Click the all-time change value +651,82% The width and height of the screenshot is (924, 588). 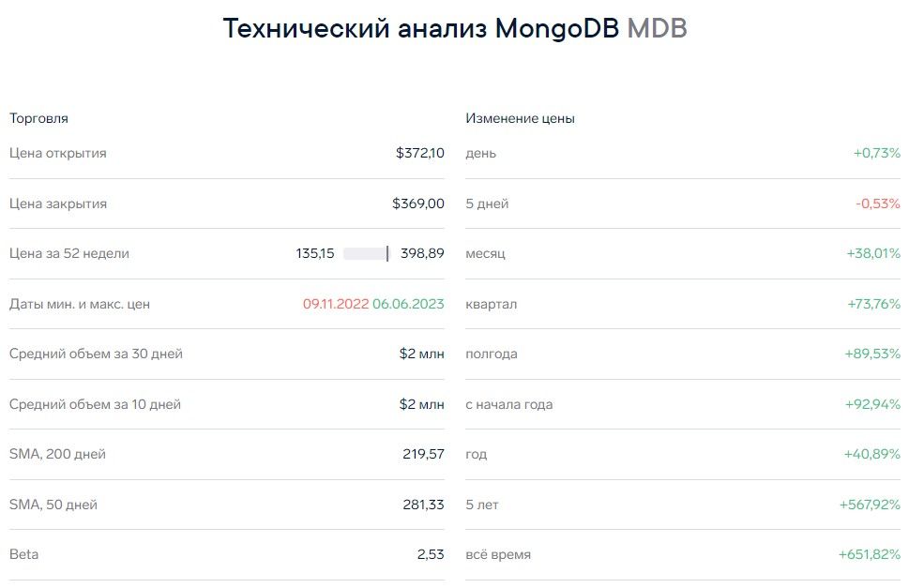[869, 554]
